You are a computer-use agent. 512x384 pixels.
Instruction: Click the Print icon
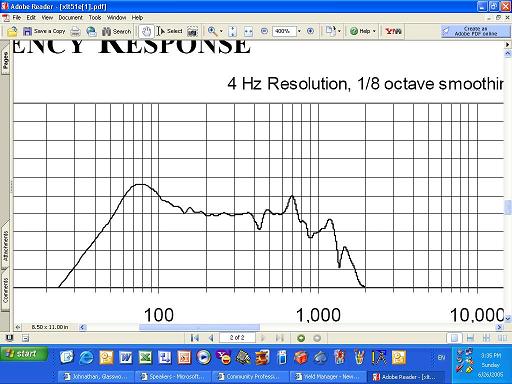(x=76, y=31)
